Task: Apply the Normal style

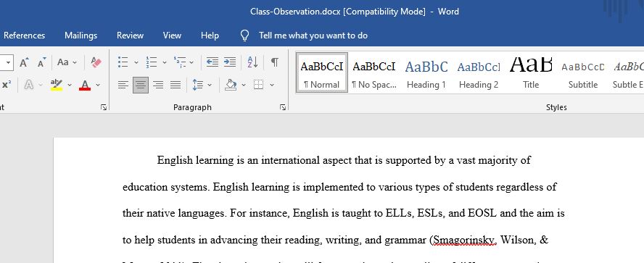Action: (x=321, y=72)
